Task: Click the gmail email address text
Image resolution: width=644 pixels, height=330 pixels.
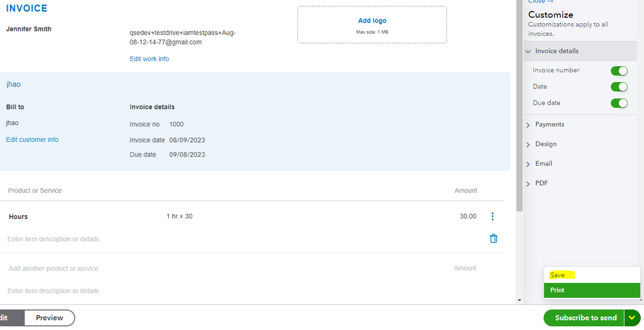Action: pos(183,37)
